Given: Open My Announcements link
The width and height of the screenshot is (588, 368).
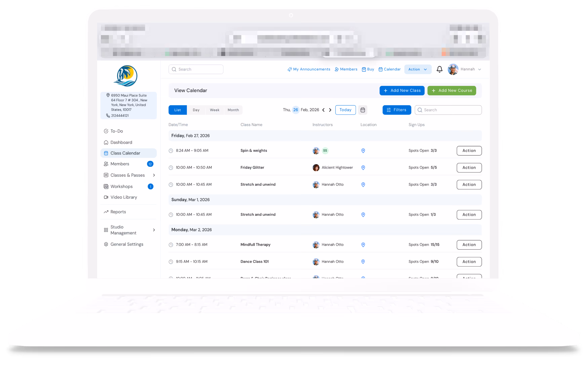Looking at the screenshot, I should click(x=309, y=69).
